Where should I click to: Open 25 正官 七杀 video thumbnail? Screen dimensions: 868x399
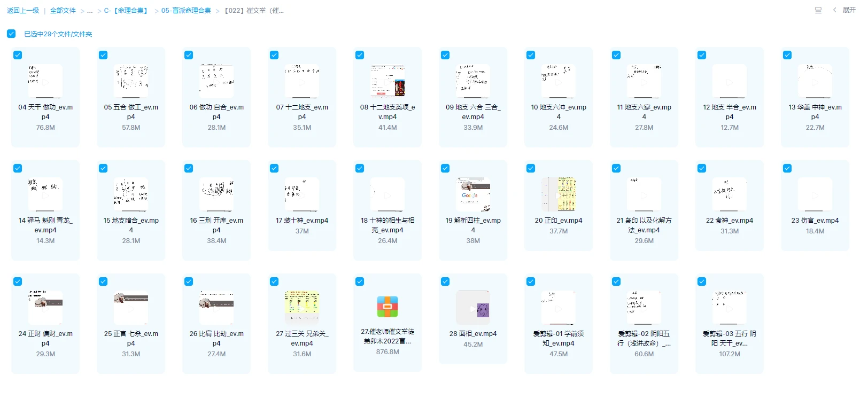(x=131, y=308)
